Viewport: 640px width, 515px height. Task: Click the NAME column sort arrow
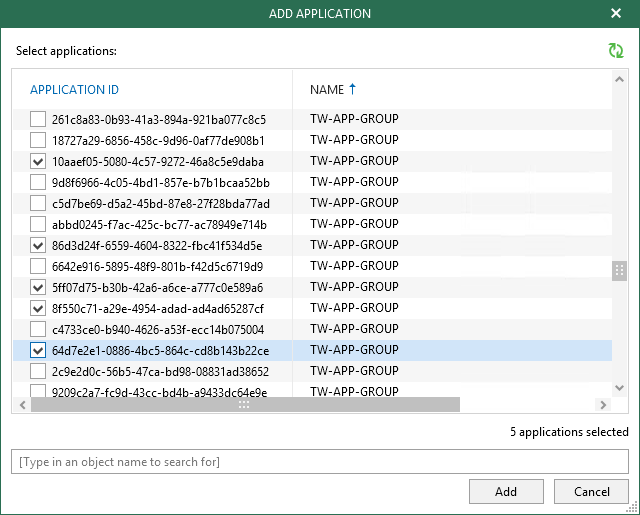tap(352, 89)
